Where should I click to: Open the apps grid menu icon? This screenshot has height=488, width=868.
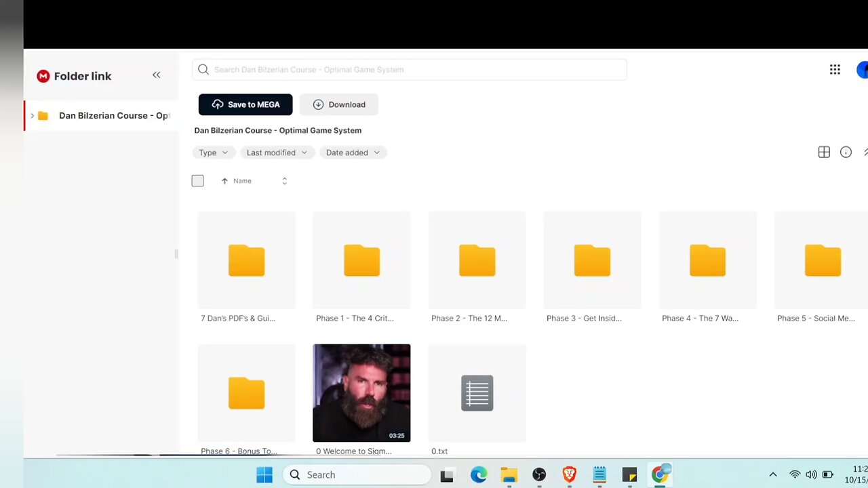(835, 69)
